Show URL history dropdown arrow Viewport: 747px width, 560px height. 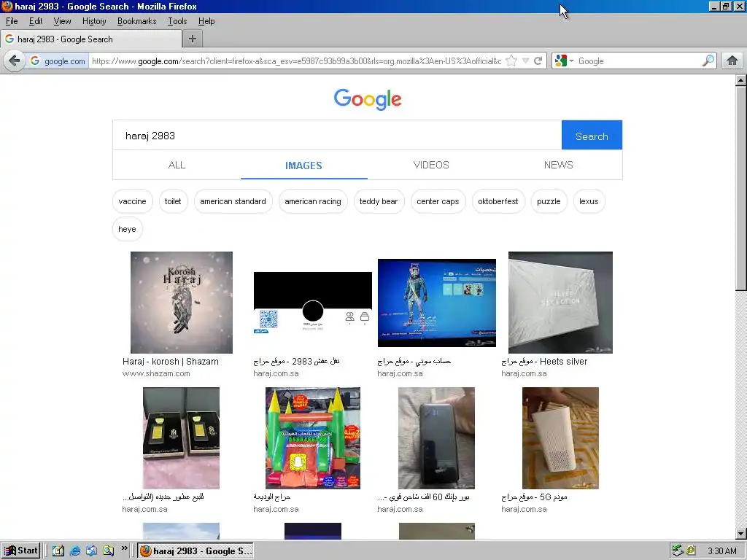tap(525, 61)
